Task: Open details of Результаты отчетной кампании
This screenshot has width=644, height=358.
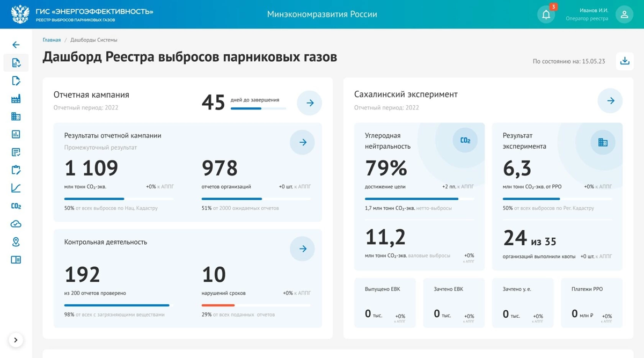Action: coord(302,142)
